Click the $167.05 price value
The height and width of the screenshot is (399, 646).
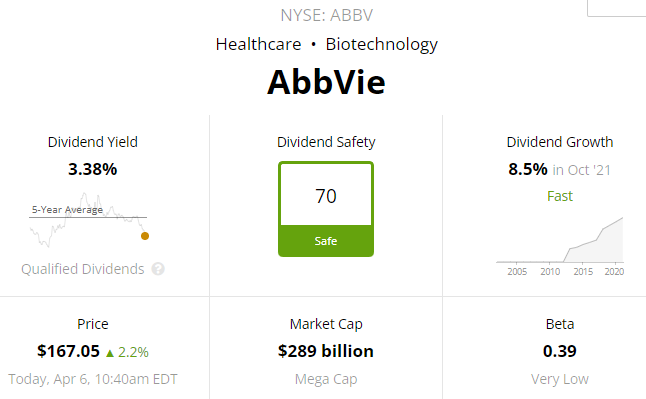pos(68,351)
